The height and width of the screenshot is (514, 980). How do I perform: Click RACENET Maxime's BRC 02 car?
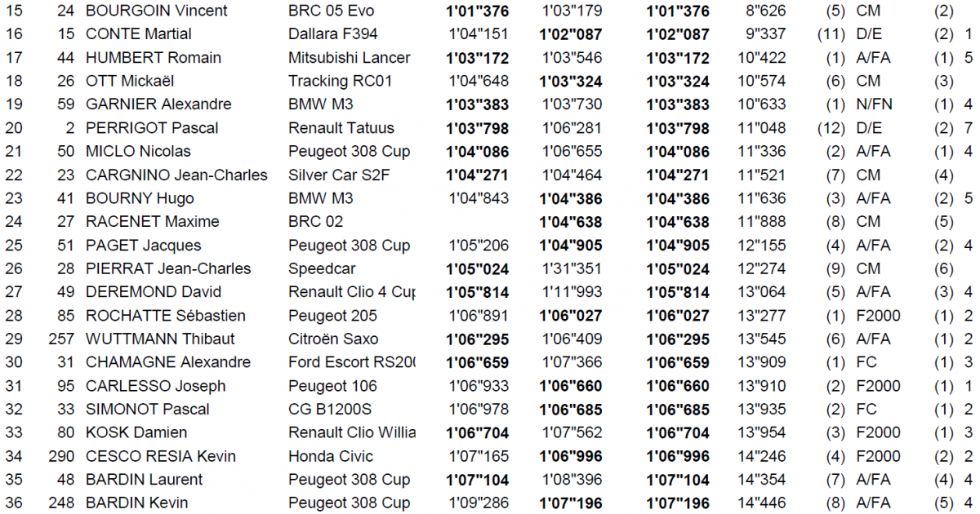point(316,222)
